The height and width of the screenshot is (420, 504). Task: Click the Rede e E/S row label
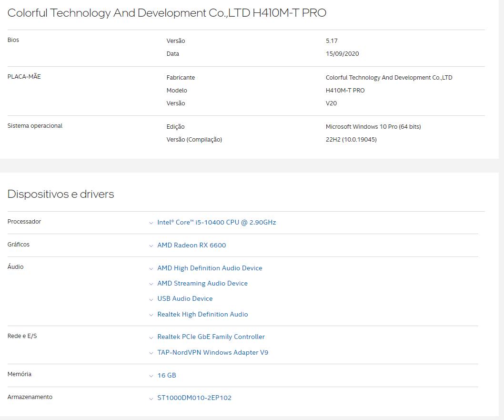[22, 336]
